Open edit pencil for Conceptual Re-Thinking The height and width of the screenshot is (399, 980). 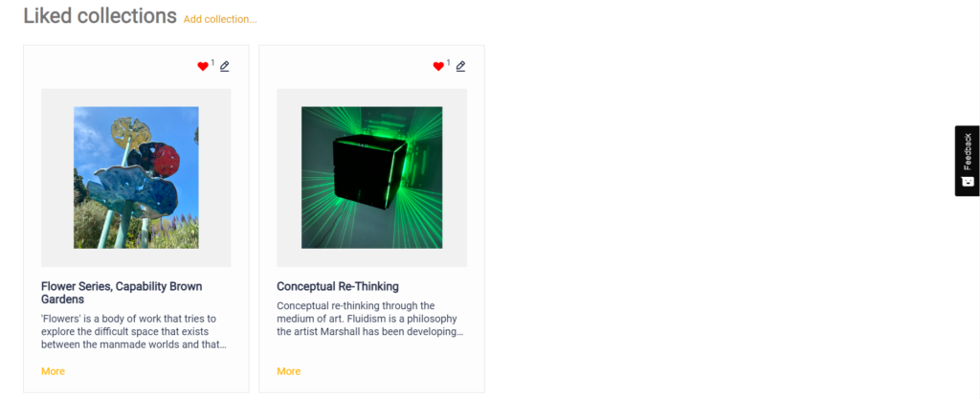pos(460,66)
